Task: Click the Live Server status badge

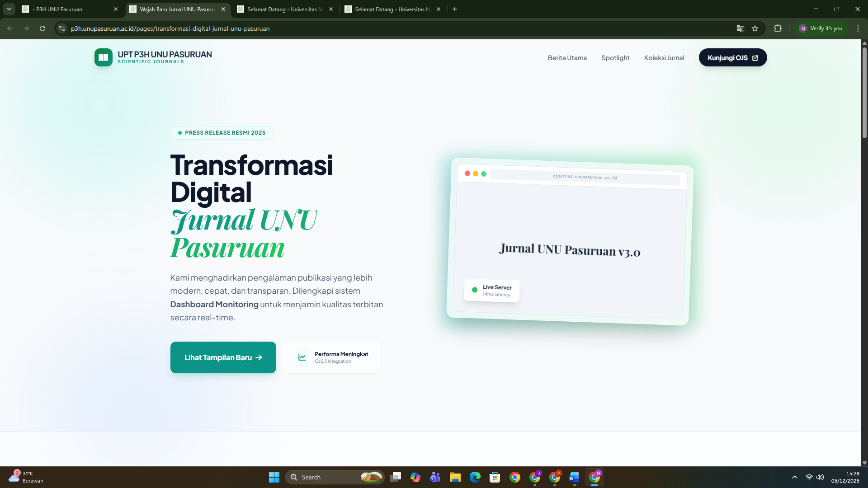Action: pos(492,290)
